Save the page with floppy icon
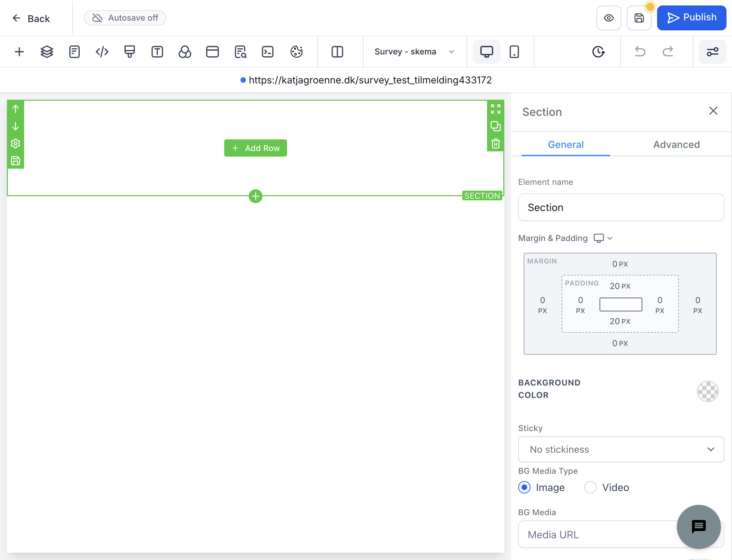Screen dimensions: 732x560 (639, 18)
